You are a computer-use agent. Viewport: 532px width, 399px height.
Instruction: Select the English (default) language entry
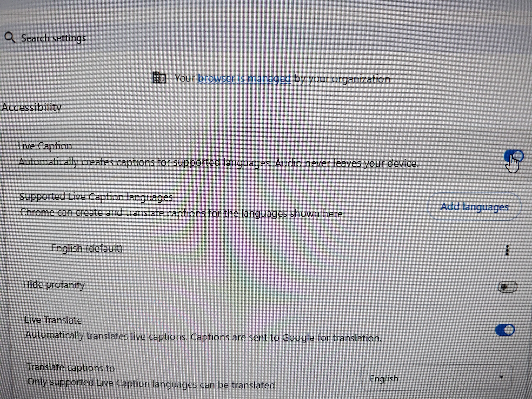[x=87, y=248]
